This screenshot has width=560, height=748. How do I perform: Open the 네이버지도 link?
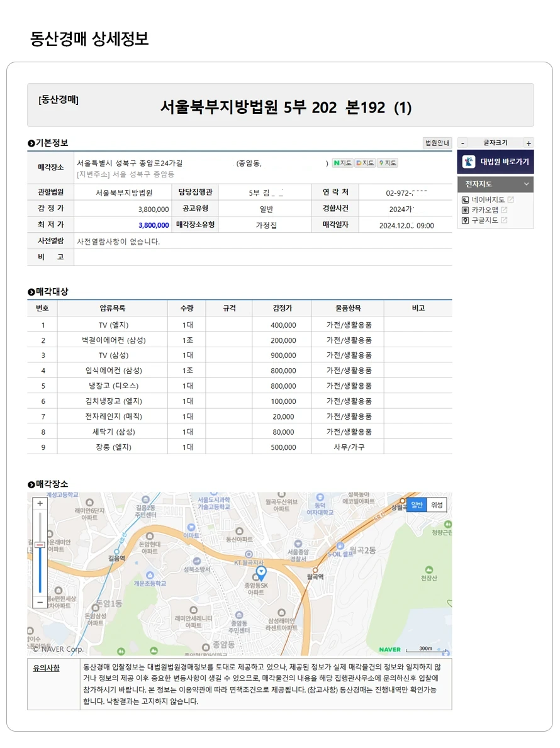(x=488, y=200)
